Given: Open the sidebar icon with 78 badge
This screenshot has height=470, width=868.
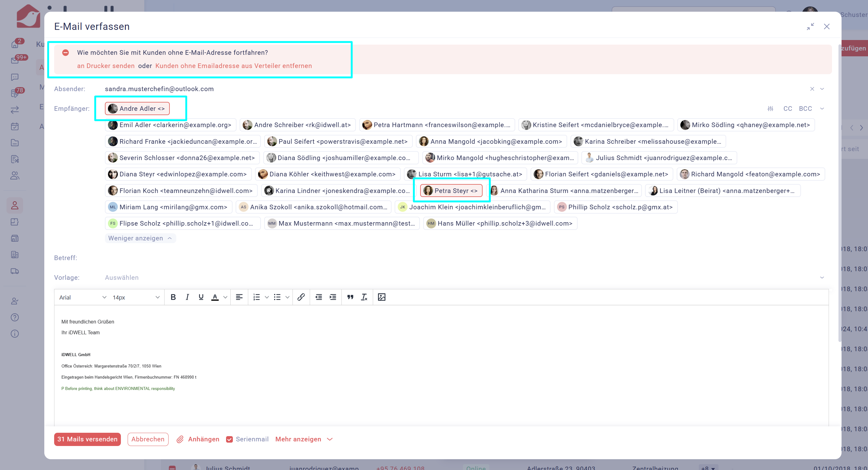Looking at the screenshot, I should (x=15, y=93).
